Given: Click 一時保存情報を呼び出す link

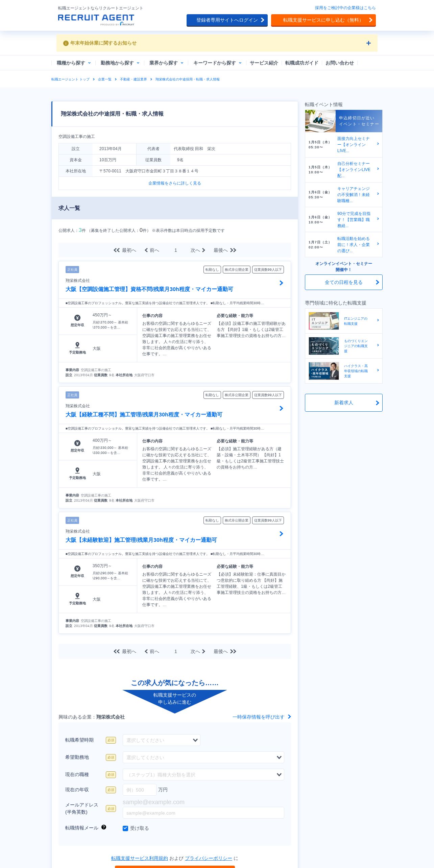Looking at the screenshot, I should pos(262,717).
